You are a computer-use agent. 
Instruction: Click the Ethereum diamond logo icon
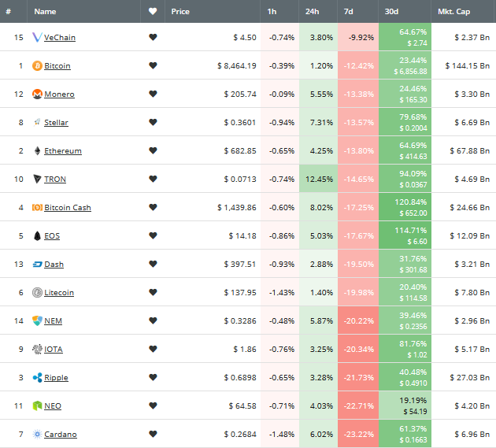pyautogui.click(x=37, y=150)
